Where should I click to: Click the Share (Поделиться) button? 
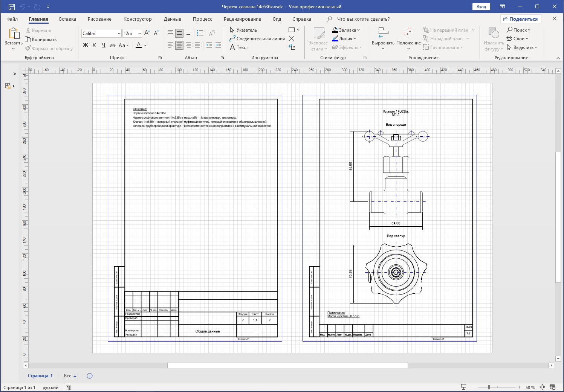coord(521,19)
